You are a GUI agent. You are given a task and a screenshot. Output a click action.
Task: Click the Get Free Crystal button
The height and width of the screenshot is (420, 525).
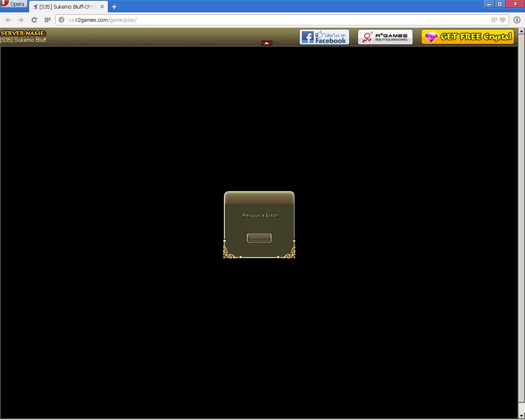pos(468,37)
